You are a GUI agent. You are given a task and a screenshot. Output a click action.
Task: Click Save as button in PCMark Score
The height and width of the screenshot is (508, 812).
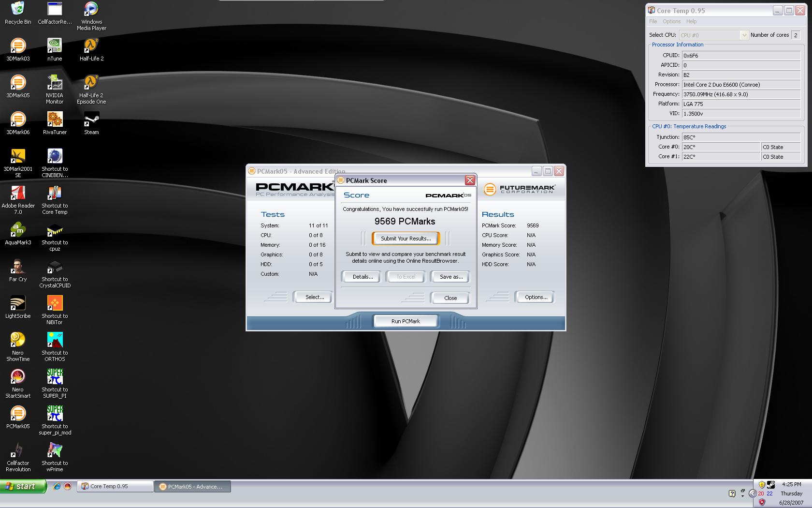coord(450,277)
